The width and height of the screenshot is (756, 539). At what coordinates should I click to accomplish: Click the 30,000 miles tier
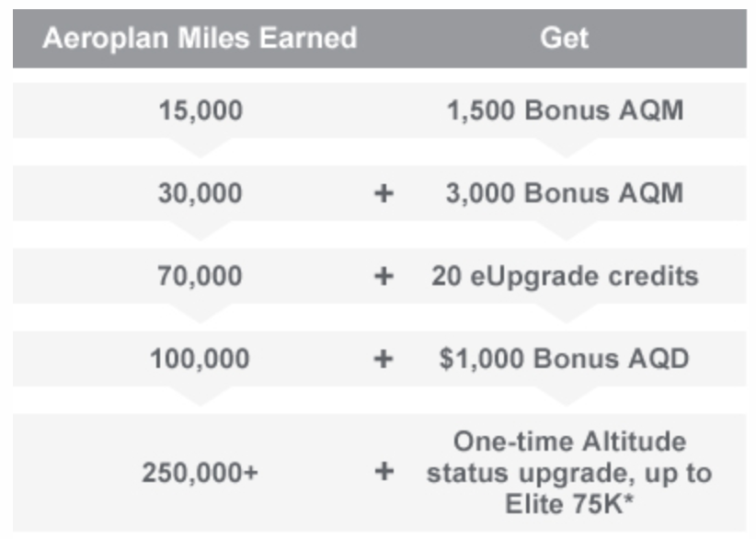(x=200, y=193)
